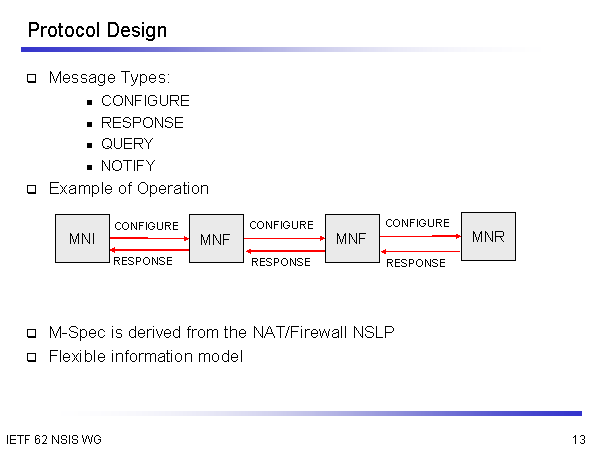
Task: Click the MNR box in the diagram
Action: [488, 236]
